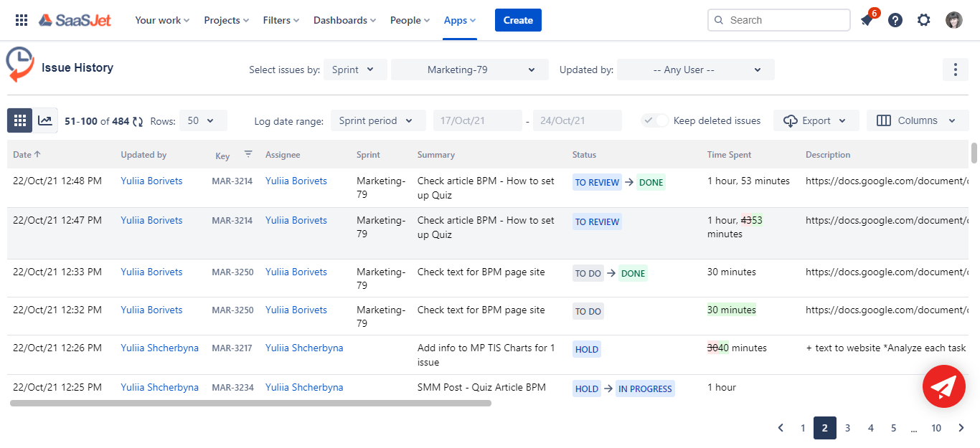Click the Key column filter icon
This screenshot has height=448, width=980.
248,153
